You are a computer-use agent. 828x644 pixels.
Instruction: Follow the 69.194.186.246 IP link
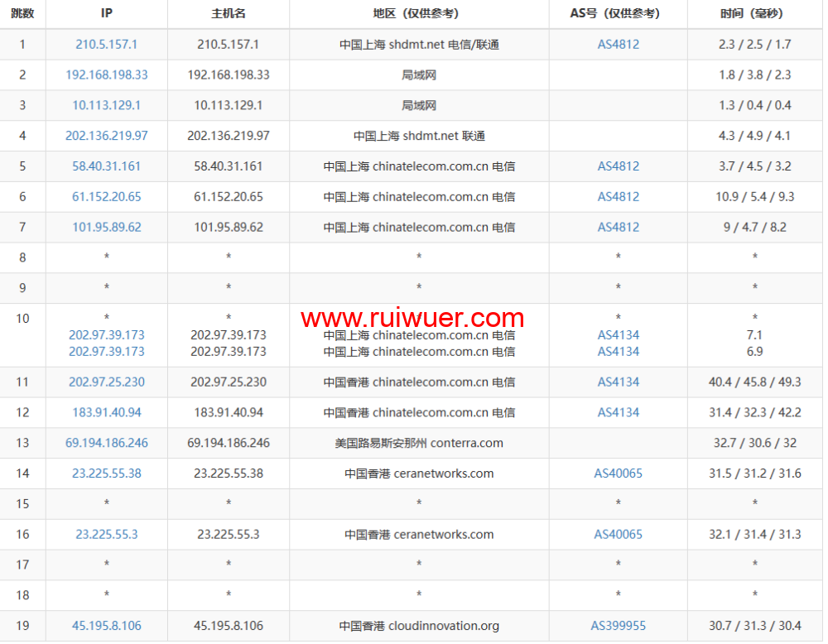(106, 443)
